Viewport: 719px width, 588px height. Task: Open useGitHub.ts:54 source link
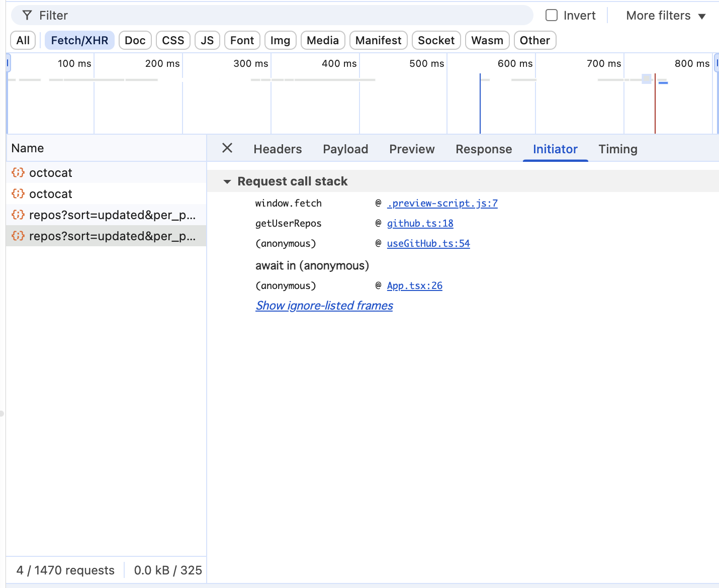(428, 243)
